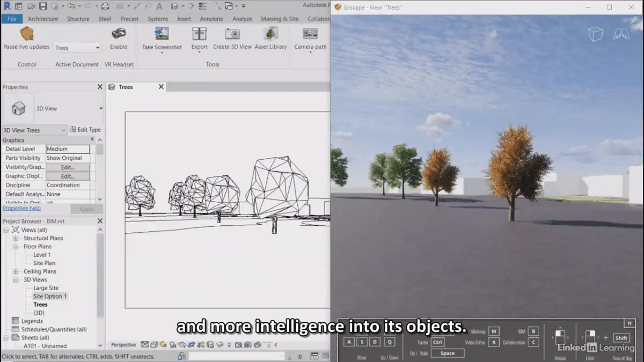Screen dimensions: 644x362
Task: Switch to the Annotate ribbon tab
Action: point(211,19)
